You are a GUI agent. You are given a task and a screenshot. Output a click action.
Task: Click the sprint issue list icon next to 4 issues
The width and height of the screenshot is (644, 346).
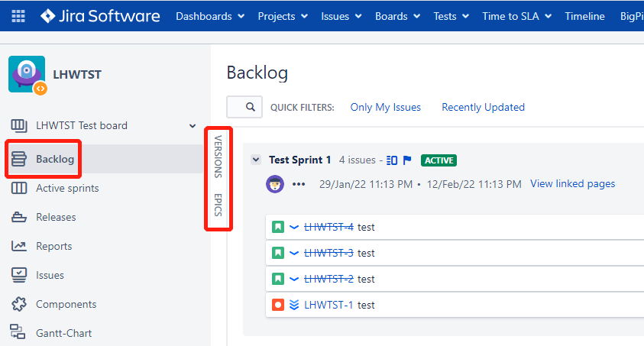pyautogui.click(x=392, y=160)
